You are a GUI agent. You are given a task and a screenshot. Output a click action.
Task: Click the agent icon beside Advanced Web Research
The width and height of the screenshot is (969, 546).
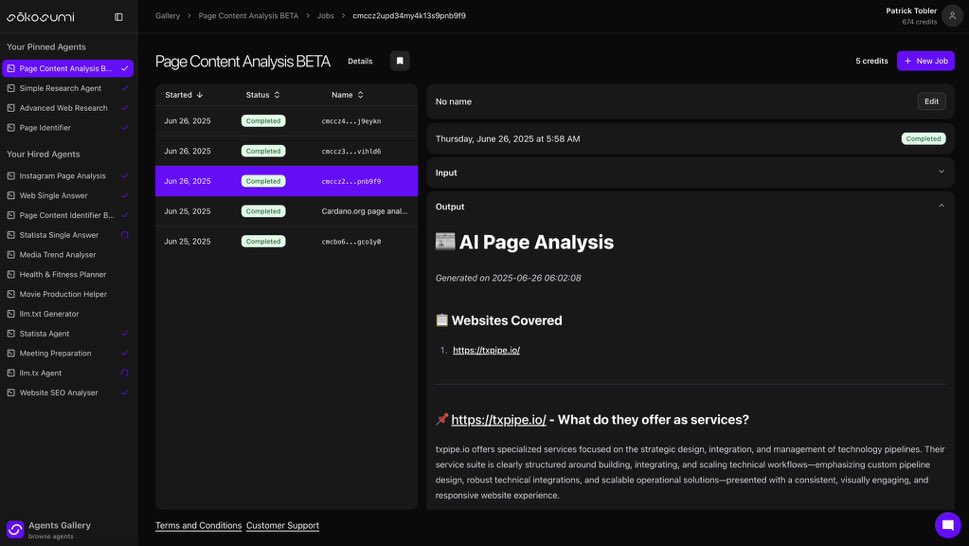(11, 108)
